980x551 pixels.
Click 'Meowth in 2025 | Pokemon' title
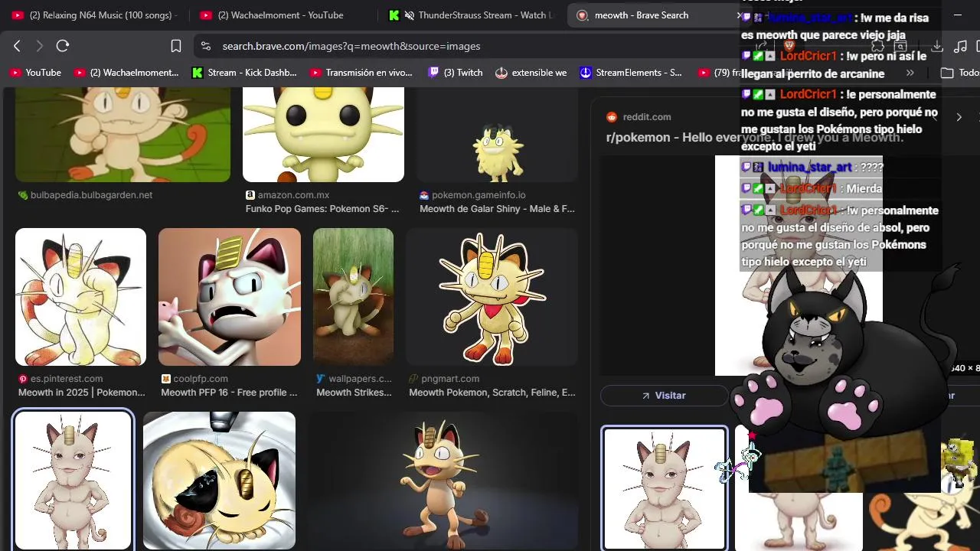[x=82, y=393]
